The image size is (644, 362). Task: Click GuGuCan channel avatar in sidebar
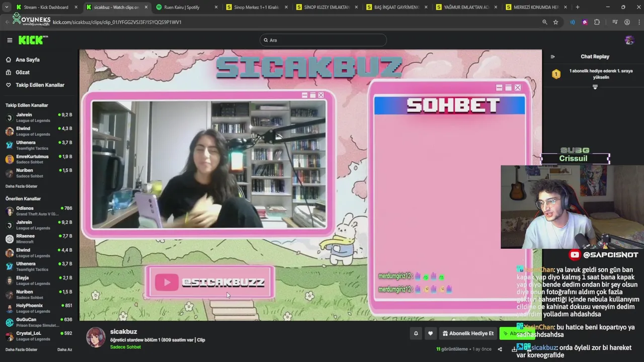(x=10, y=322)
